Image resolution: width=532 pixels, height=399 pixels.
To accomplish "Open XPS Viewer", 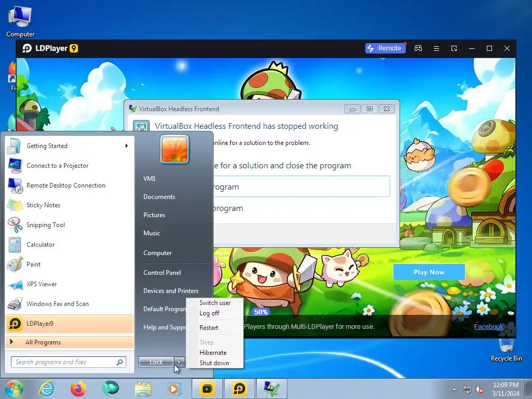I will pos(69,284).
